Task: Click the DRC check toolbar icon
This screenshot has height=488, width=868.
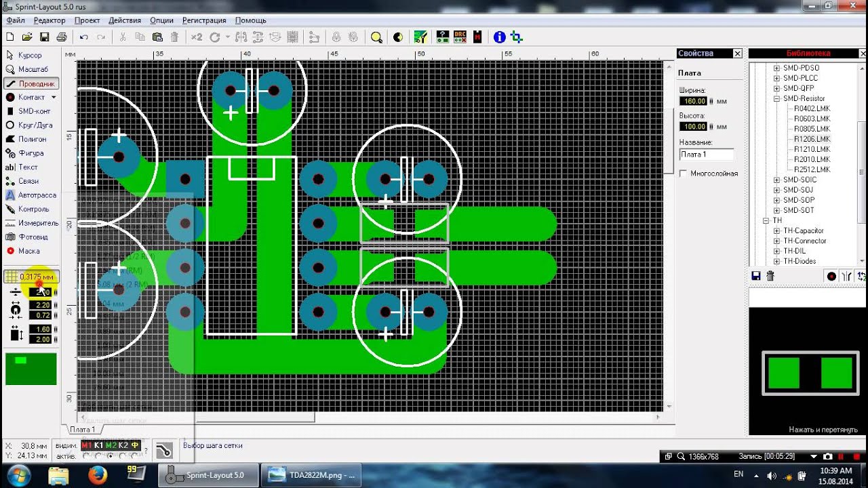Action: [x=460, y=37]
